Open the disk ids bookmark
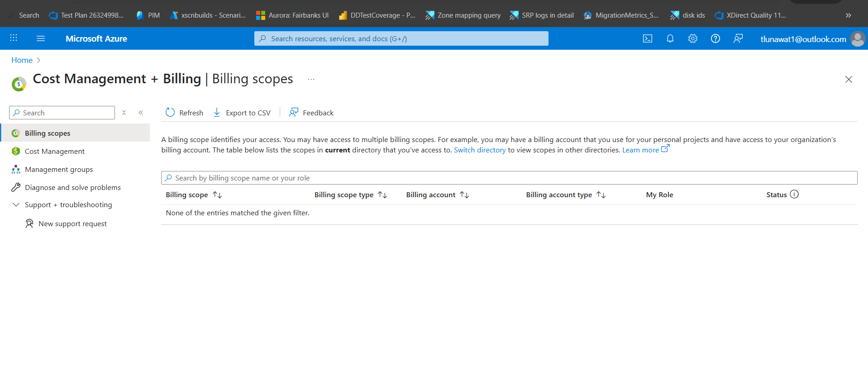This screenshot has height=389, width=868. pos(688,15)
